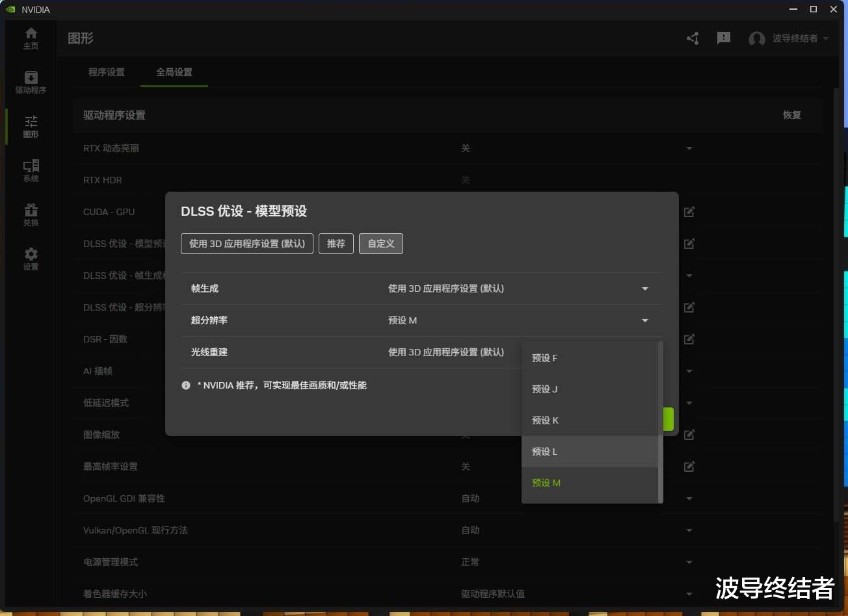Expand the 低延迟模式 dropdown arrow

689,403
